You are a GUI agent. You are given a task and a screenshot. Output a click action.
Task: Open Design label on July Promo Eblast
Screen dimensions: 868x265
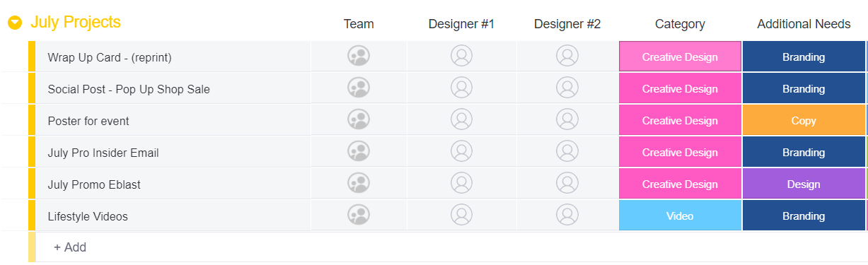point(804,184)
